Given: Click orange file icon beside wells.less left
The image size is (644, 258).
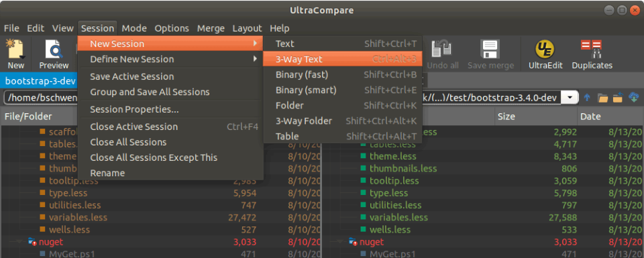Looking at the screenshot, I should tap(42, 230).
